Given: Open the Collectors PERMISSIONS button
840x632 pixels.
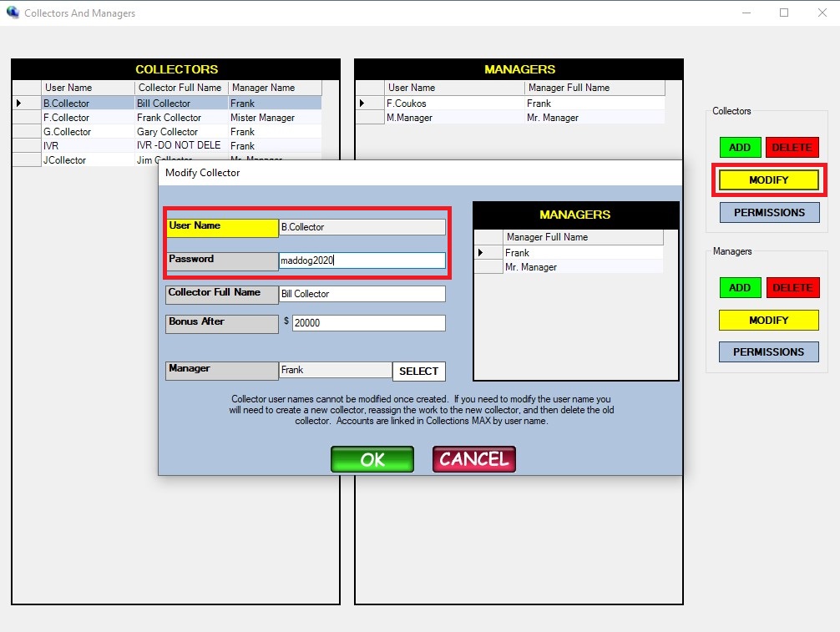Looking at the screenshot, I should point(769,213).
